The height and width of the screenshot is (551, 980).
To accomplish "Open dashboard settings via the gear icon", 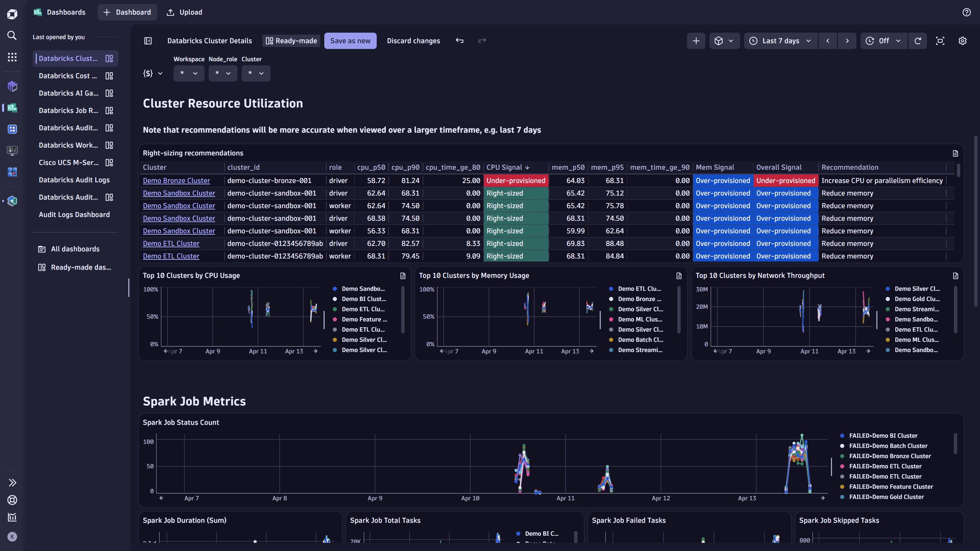I will click(963, 41).
